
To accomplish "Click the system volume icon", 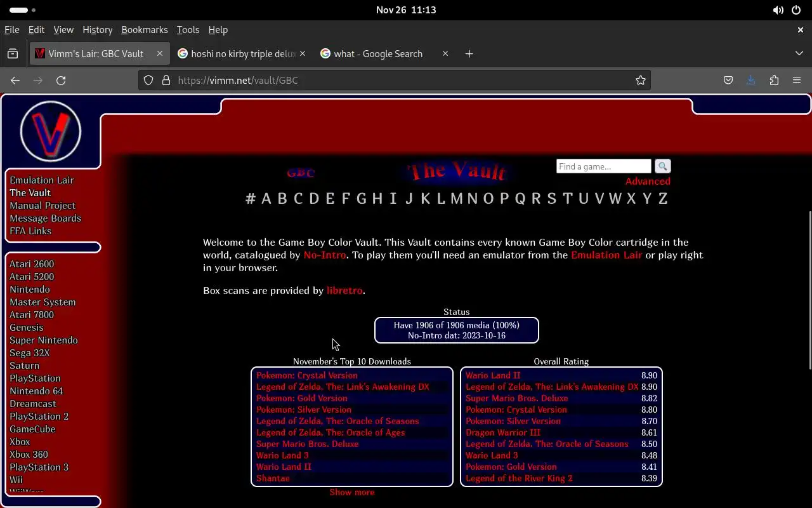I will (778, 10).
